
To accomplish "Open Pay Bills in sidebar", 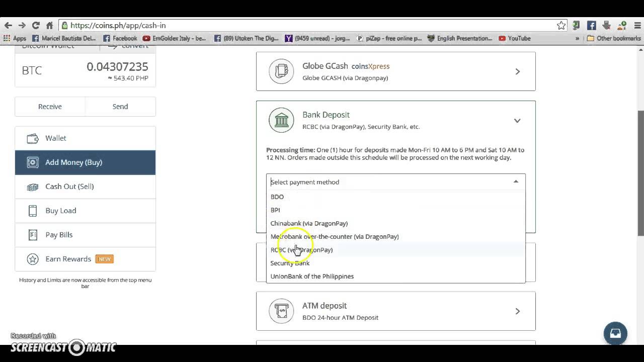I will pos(85,235).
